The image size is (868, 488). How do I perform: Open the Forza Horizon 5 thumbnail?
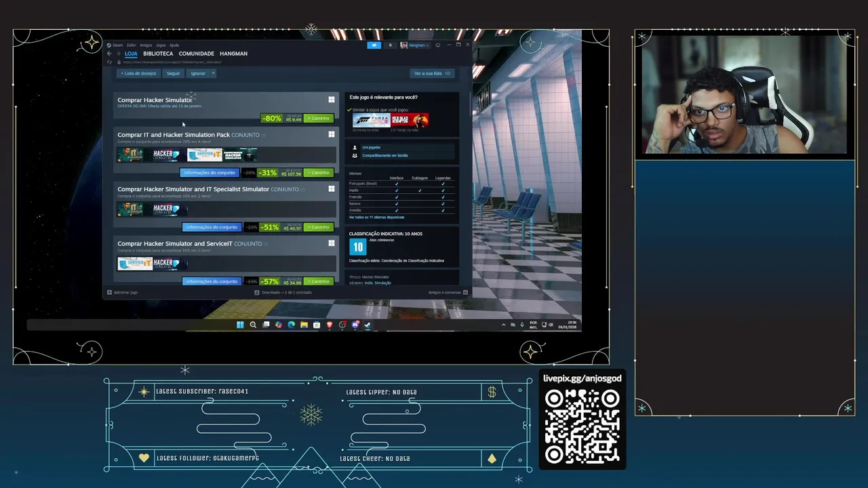(x=371, y=120)
